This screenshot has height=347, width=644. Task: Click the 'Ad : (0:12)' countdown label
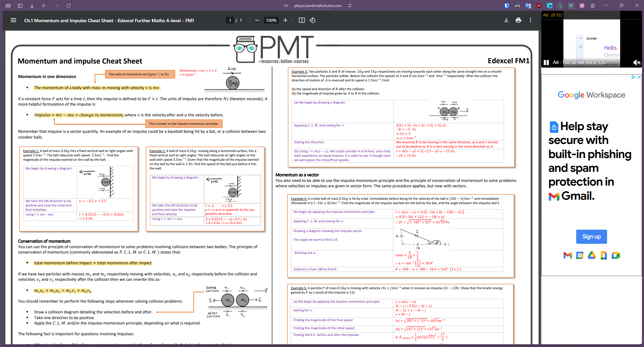click(552, 15)
